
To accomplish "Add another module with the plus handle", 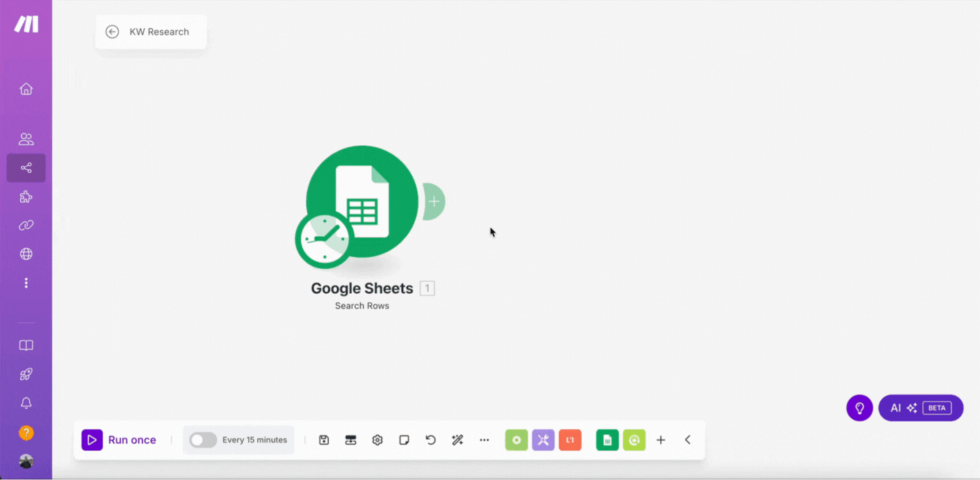I will pos(434,201).
